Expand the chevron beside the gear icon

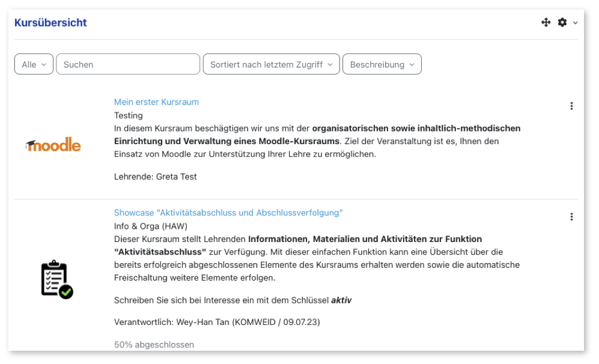[x=575, y=23]
